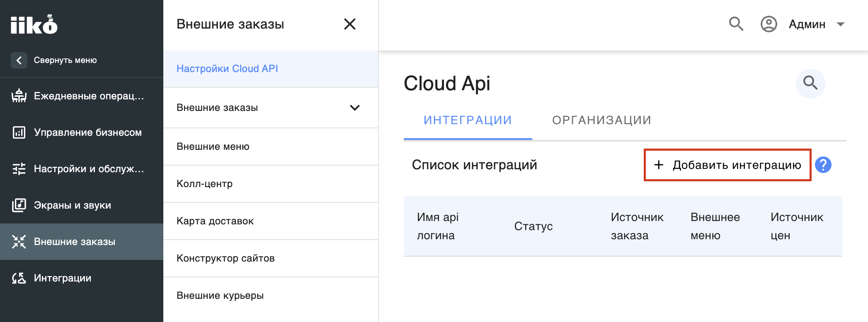868x322 pixels.
Task: Click Добавить интеграцию button
Action: click(x=727, y=165)
